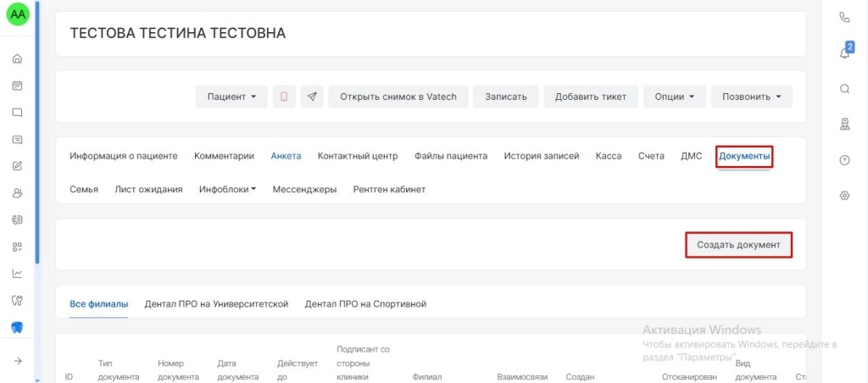868x383 pixels.
Task: Open the analytics chart icon in sidebar
Action: [17, 274]
